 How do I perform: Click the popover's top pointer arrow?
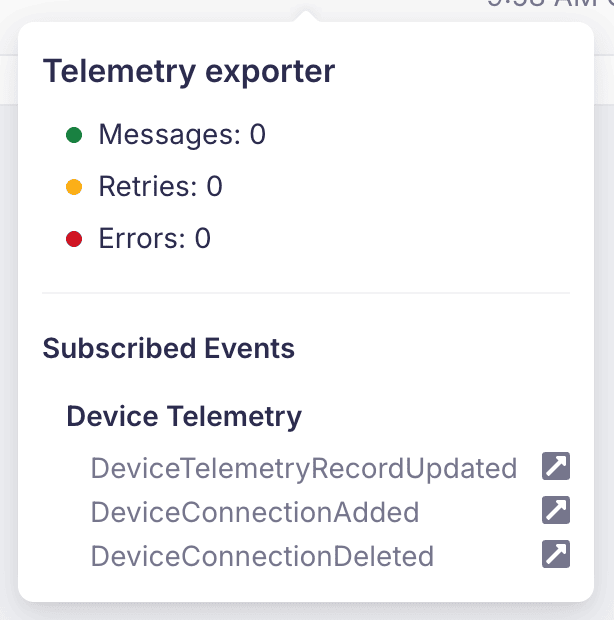click(306, 17)
